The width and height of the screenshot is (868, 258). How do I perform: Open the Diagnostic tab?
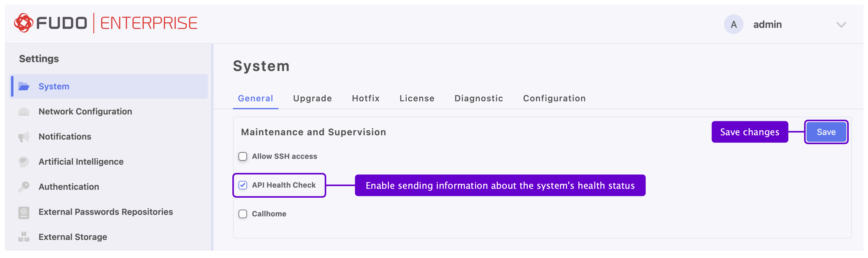478,99
